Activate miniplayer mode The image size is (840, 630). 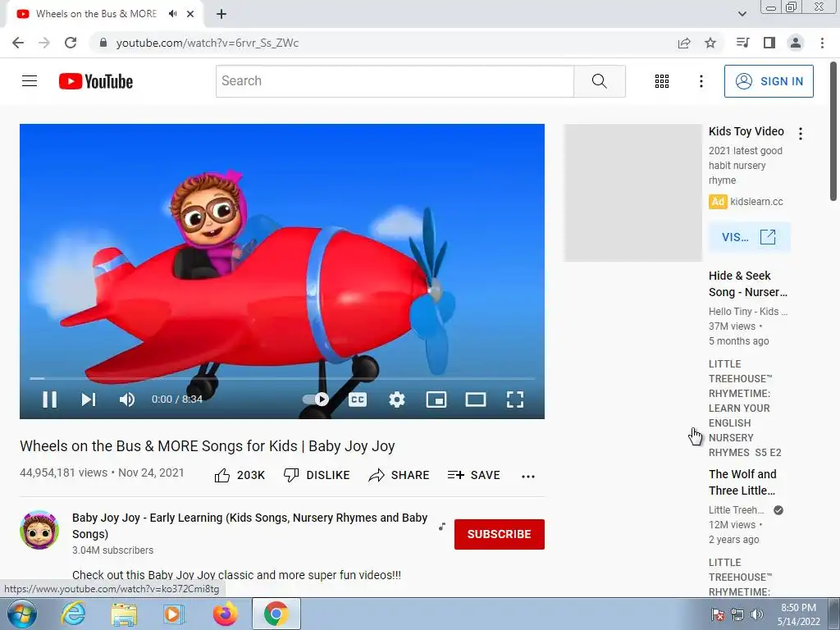(436, 399)
